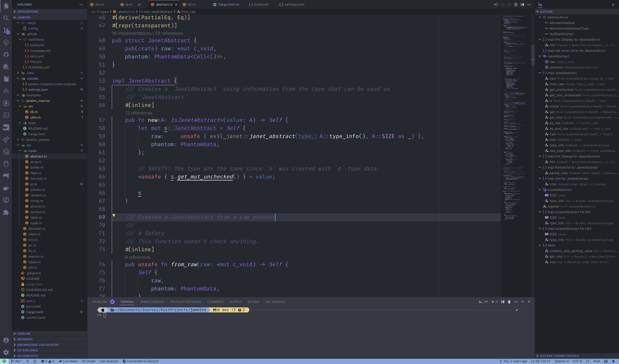Open the Manage gear icon

(x=6, y=352)
